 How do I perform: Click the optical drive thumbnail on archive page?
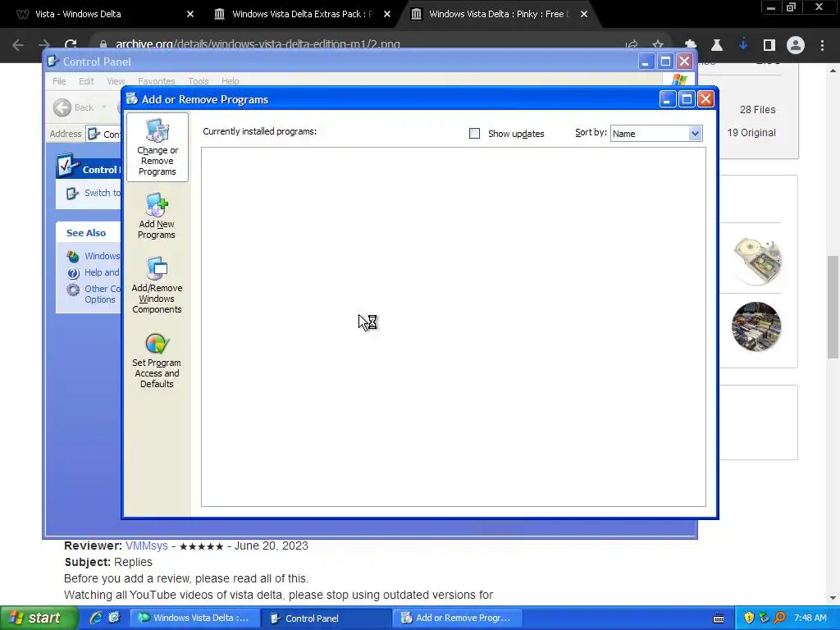pyautogui.click(x=757, y=261)
